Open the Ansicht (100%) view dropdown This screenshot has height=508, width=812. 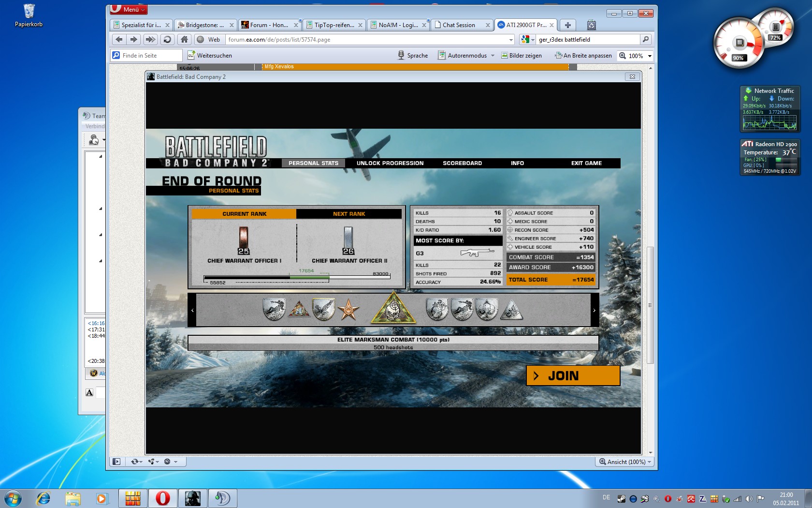pyautogui.click(x=625, y=462)
